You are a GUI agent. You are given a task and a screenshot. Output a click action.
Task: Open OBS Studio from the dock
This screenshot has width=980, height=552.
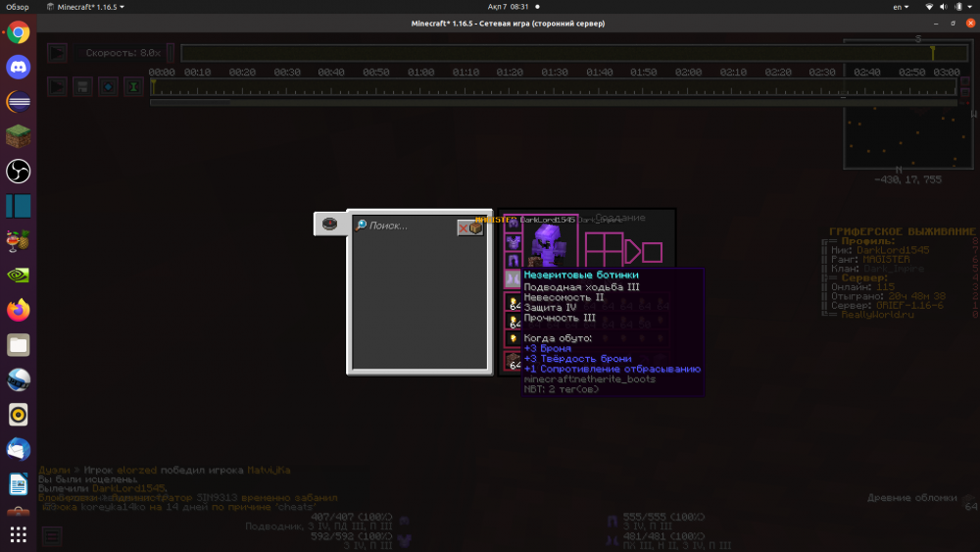point(18,172)
